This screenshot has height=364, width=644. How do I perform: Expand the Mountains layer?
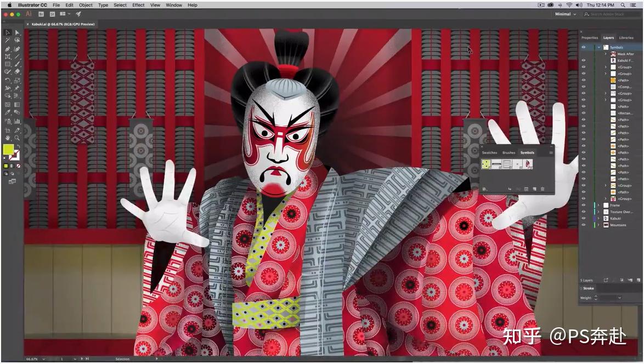coord(599,225)
